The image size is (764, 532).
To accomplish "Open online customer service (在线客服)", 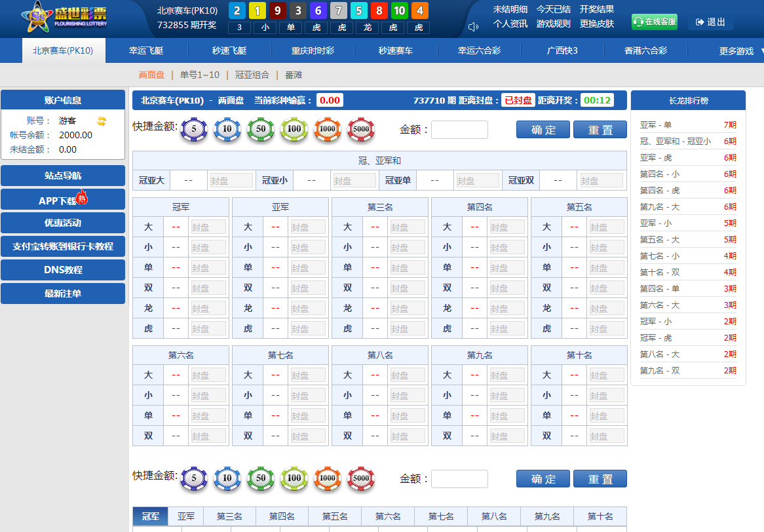I will coord(655,22).
